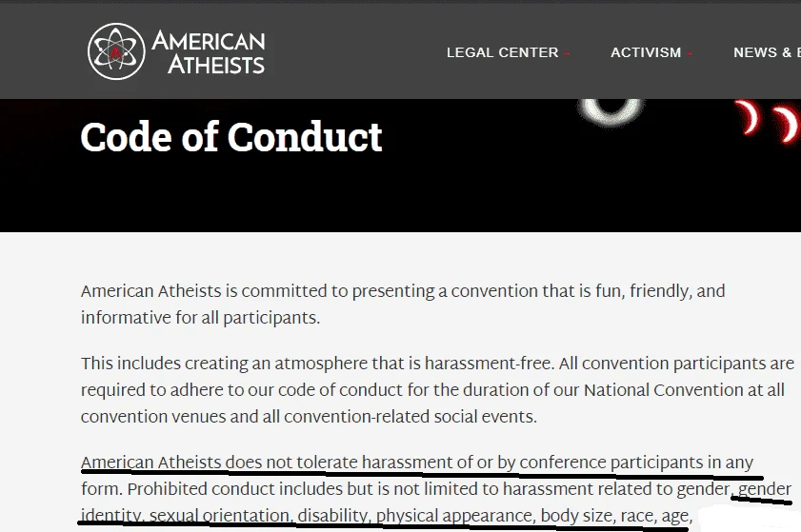Expand the red indicator beside Legal Center

click(x=567, y=53)
